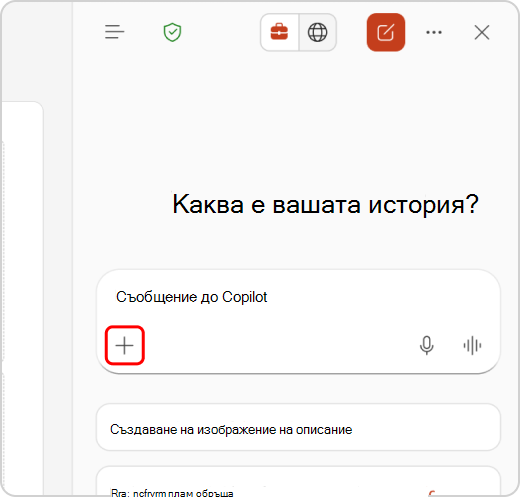This screenshot has width=520, height=497.
Task: Start a new chat with the compose button
Action: pyautogui.click(x=386, y=32)
